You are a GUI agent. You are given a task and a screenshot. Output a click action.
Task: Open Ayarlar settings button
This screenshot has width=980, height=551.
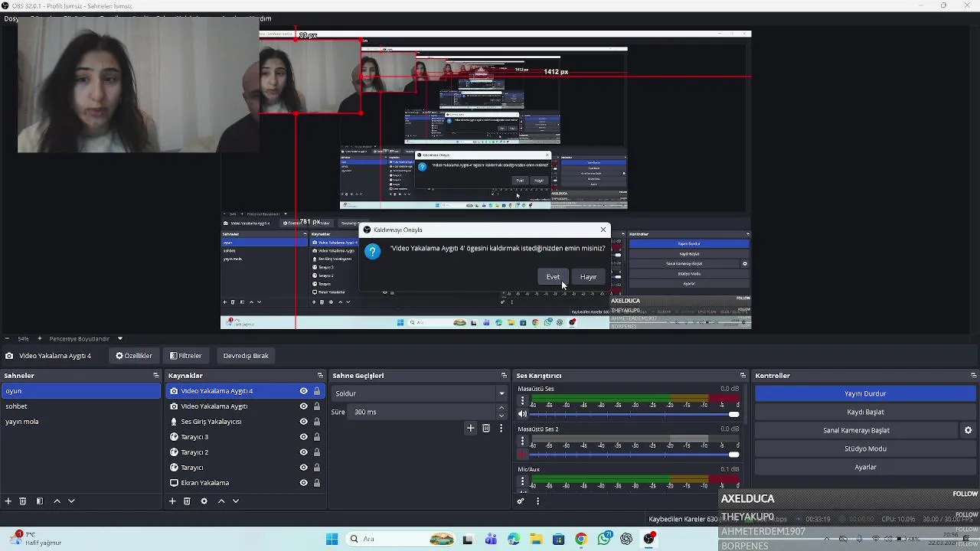(x=865, y=467)
